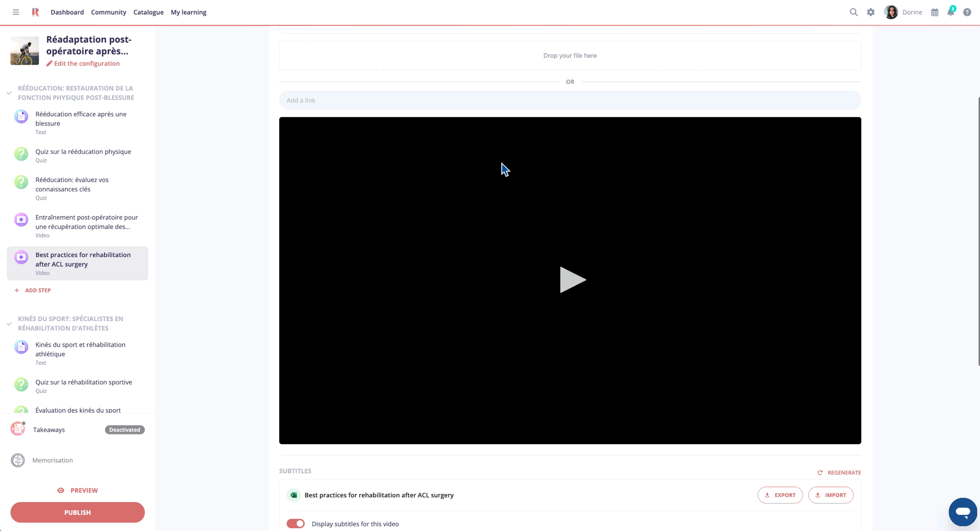Click the Takeaways icon in the sidebar

coord(18,429)
